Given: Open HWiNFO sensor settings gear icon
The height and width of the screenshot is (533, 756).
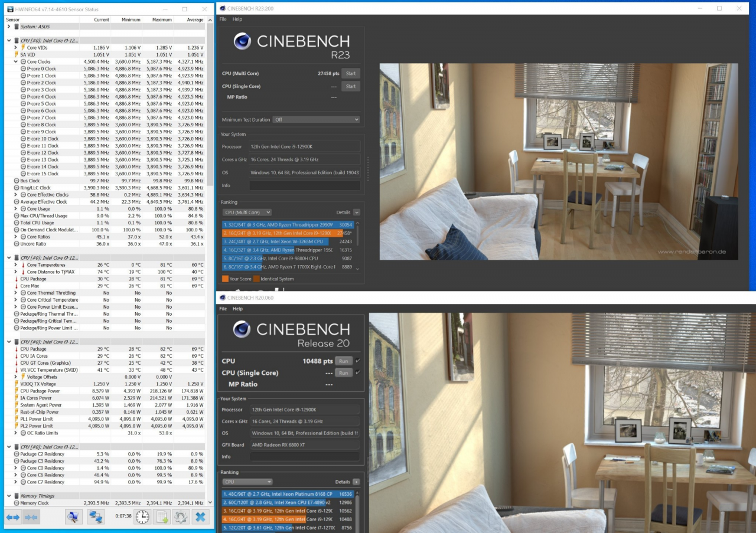Looking at the screenshot, I should (180, 517).
